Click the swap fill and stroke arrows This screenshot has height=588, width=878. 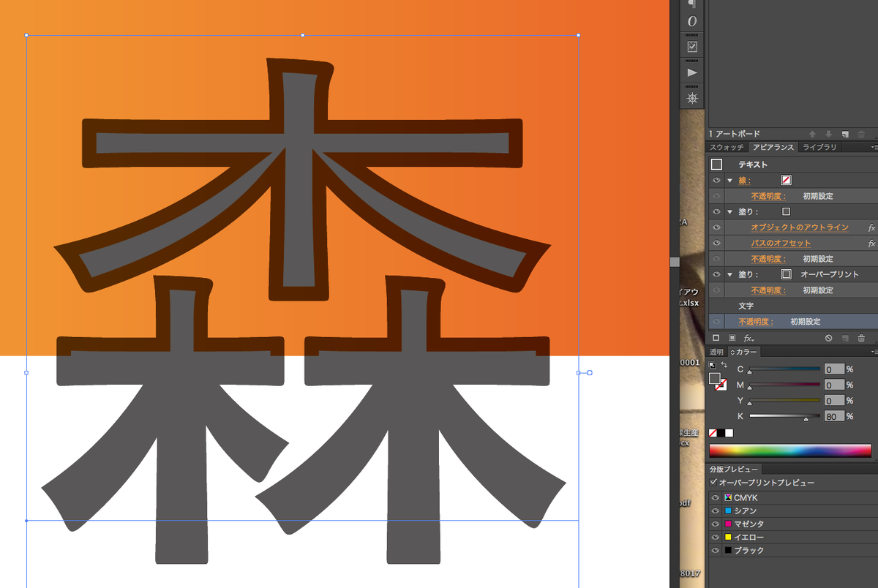724,364
